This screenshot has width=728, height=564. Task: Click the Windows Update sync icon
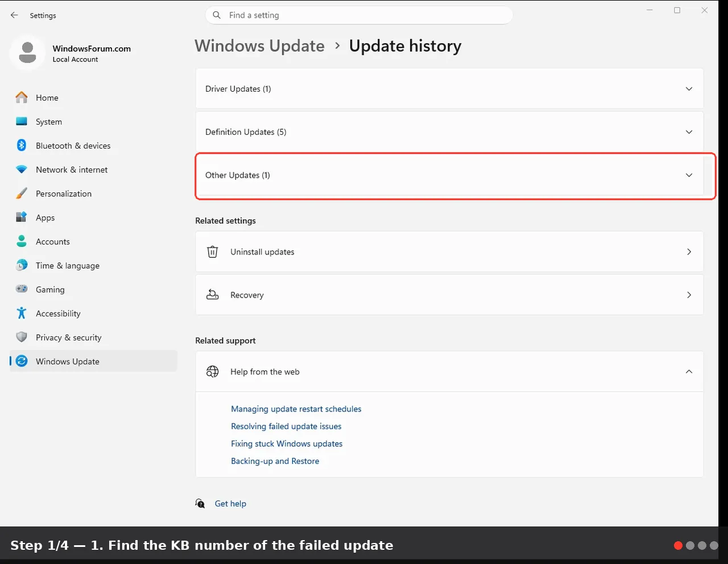click(x=22, y=361)
